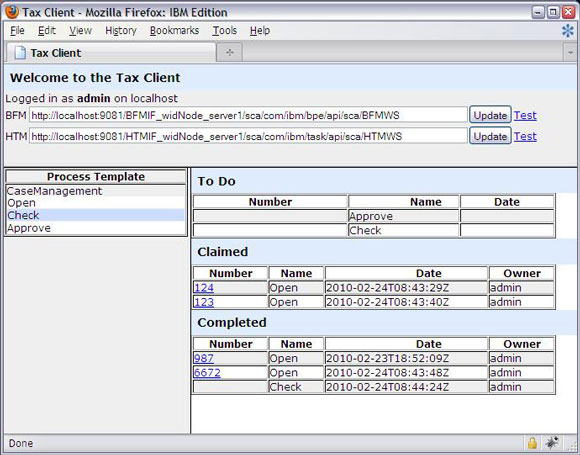Click date 2010-02-24T08:43:40Z cell
This screenshot has height=455, width=580.
tap(406, 302)
